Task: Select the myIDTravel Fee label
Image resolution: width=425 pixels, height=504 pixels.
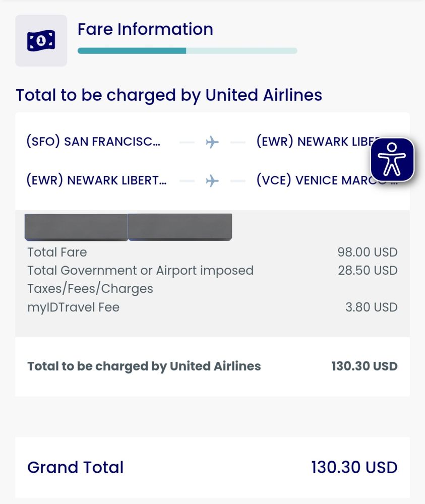Action: click(73, 307)
